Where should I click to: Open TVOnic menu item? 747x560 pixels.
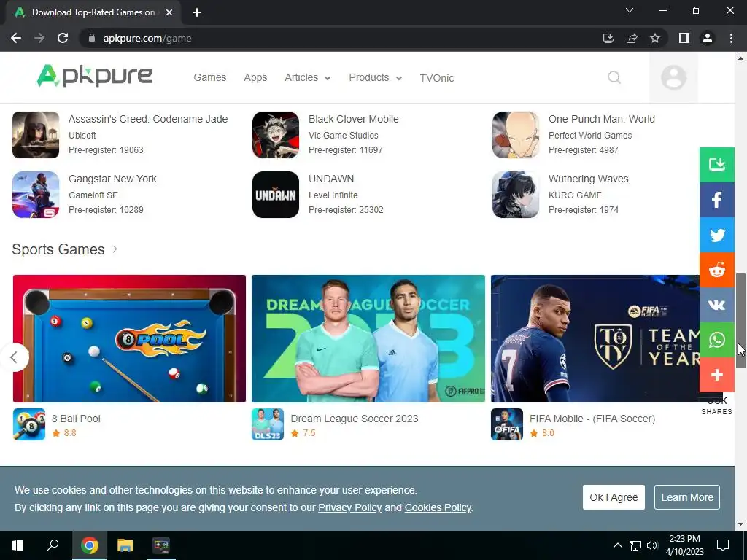coord(436,78)
